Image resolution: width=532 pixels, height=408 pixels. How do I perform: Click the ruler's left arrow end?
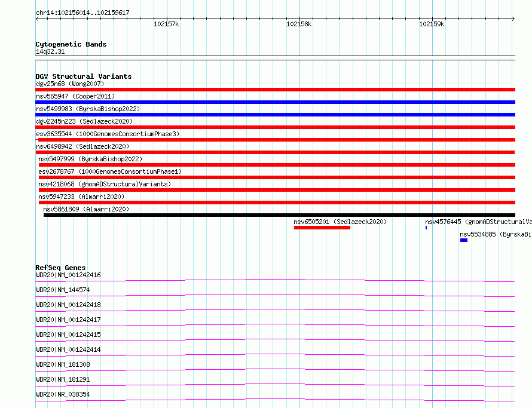tap(37, 19)
